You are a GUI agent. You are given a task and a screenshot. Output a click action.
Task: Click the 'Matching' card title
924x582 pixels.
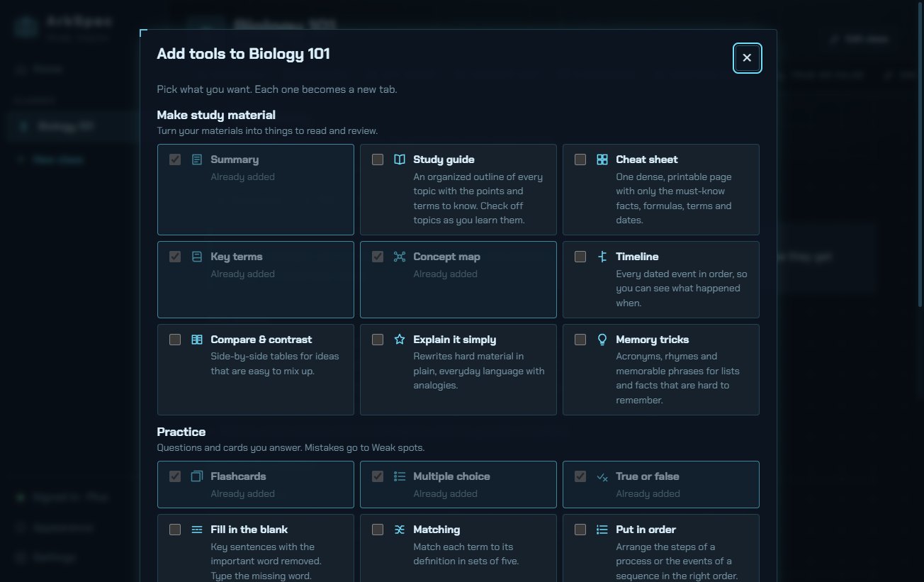click(x=436, y=530)
